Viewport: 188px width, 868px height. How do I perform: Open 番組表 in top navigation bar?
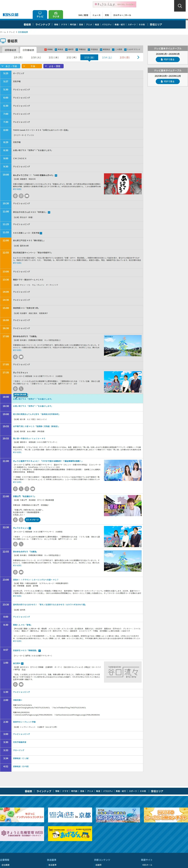[27, 25]
